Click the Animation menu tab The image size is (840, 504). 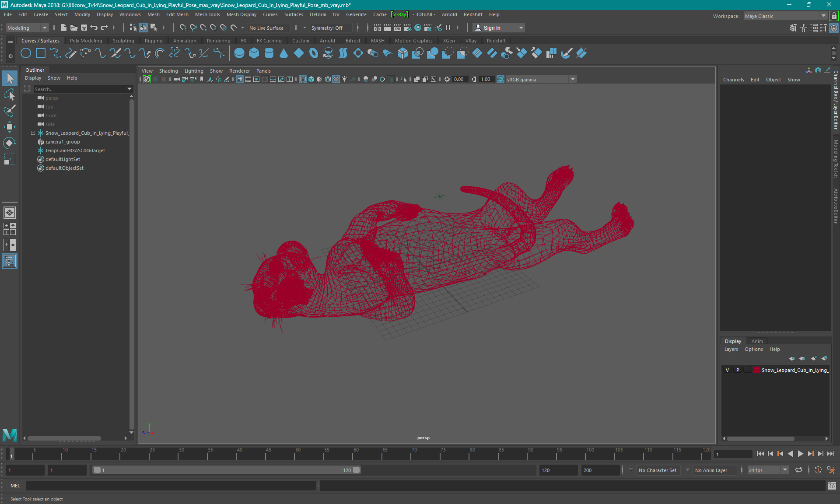(184, 40)
